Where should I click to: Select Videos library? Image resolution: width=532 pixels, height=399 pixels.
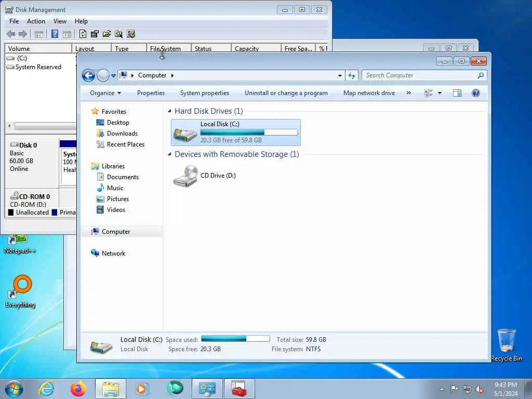[x=116, y=210]
